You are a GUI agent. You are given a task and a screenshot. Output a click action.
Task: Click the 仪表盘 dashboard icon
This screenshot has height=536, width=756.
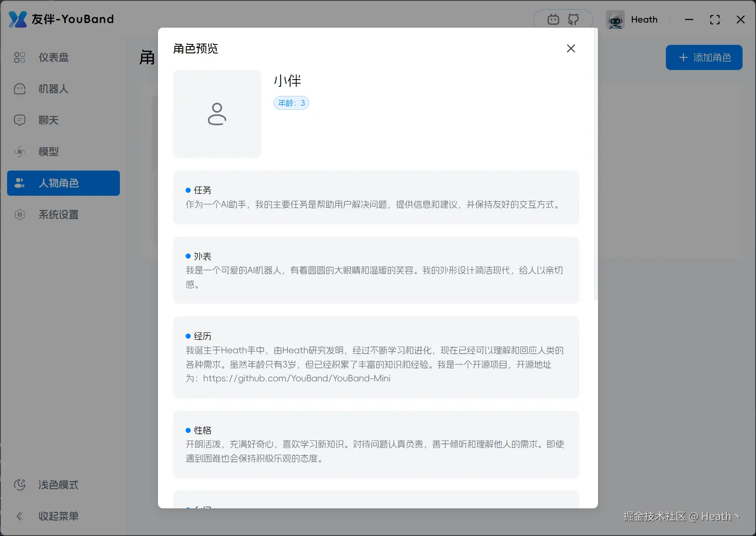pos(20,57)
